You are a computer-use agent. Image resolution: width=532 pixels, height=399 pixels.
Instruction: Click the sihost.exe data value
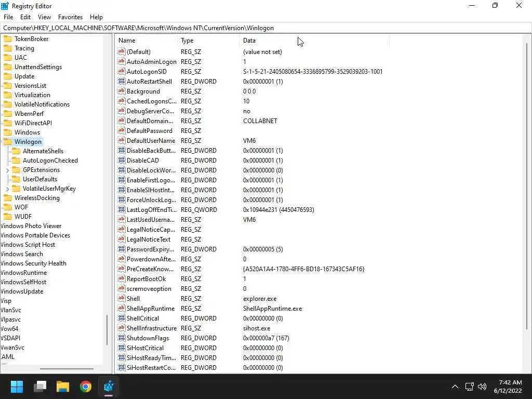pos(257,328)
